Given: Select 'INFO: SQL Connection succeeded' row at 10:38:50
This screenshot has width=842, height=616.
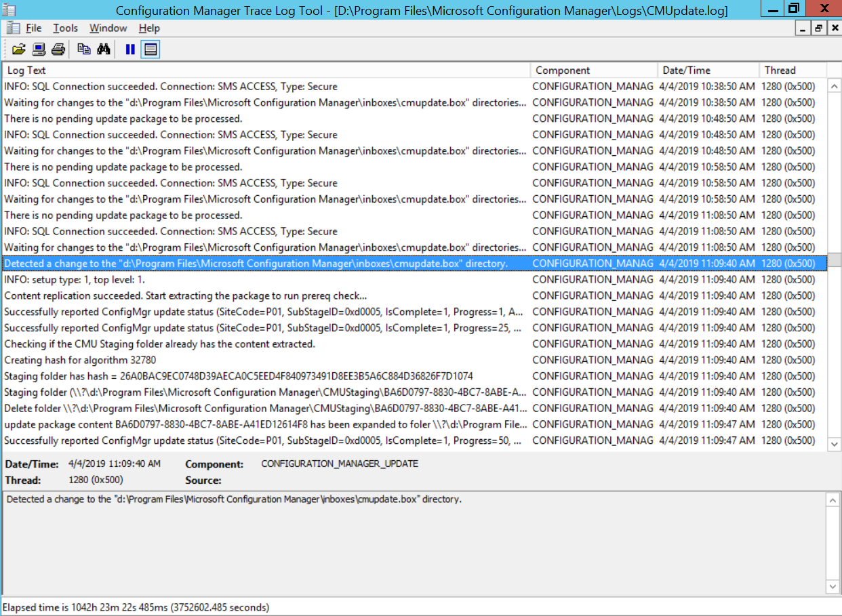Looking at the screenshot, I should (x=415, y=86).
